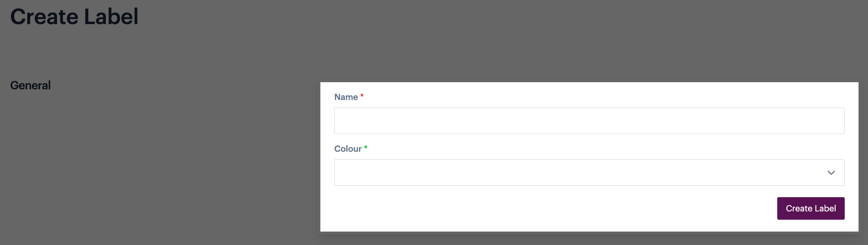Click the chevron arrow in Colour field
Viewport: 868px width, 245px height.
coord(831,173)
